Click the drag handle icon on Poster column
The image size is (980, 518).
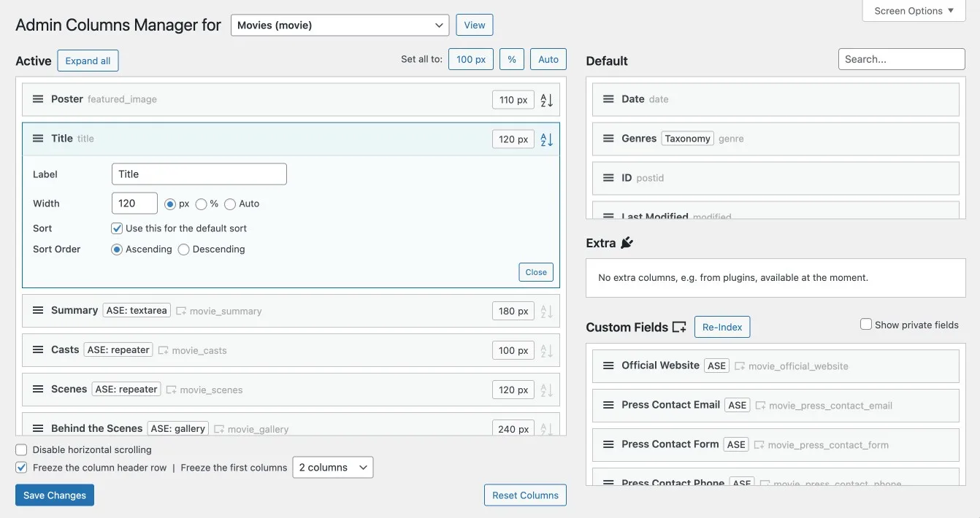[x=38, y=99]
